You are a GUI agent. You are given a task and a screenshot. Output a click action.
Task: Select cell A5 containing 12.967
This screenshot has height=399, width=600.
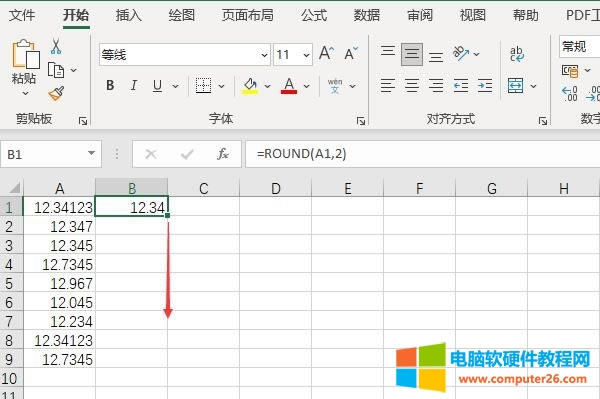coord(60,283)
